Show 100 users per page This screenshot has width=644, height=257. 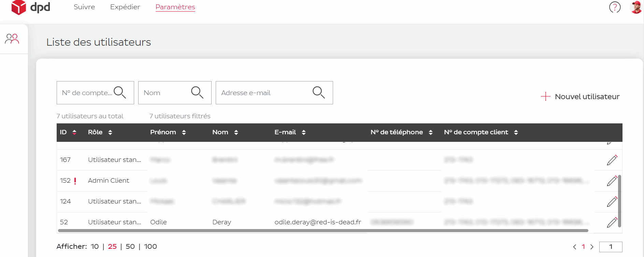[151, 246]
